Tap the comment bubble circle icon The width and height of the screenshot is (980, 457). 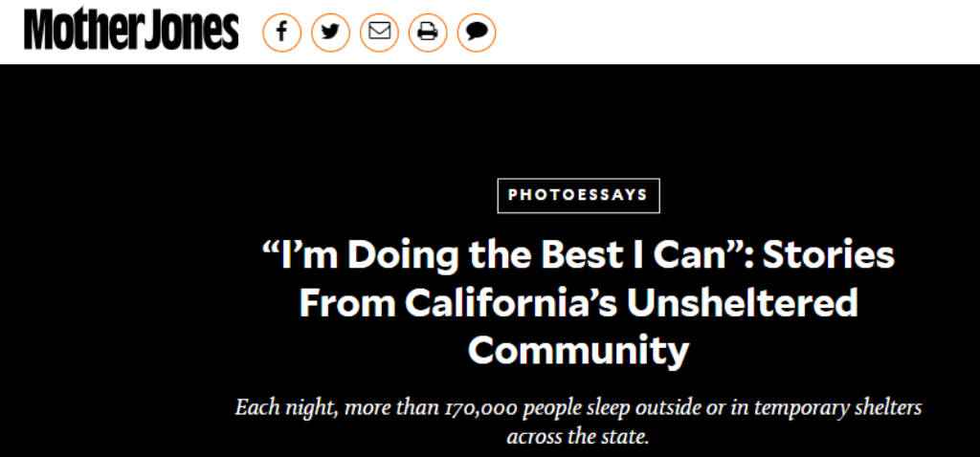click(x=477, y=33)
